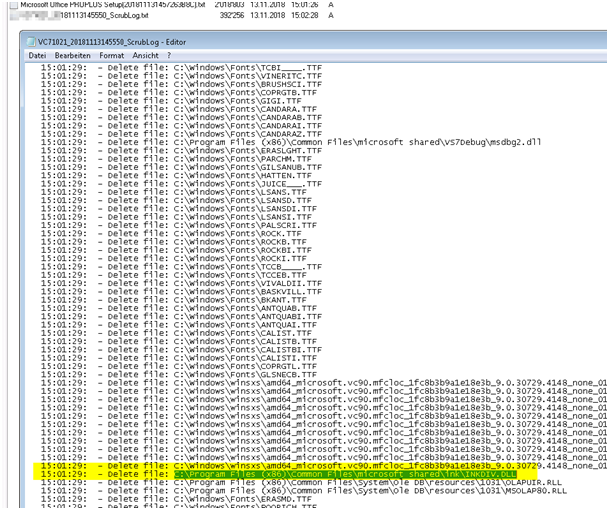
Task: Click the line deleting LSANS.TTF
Action: pos(174,192)
